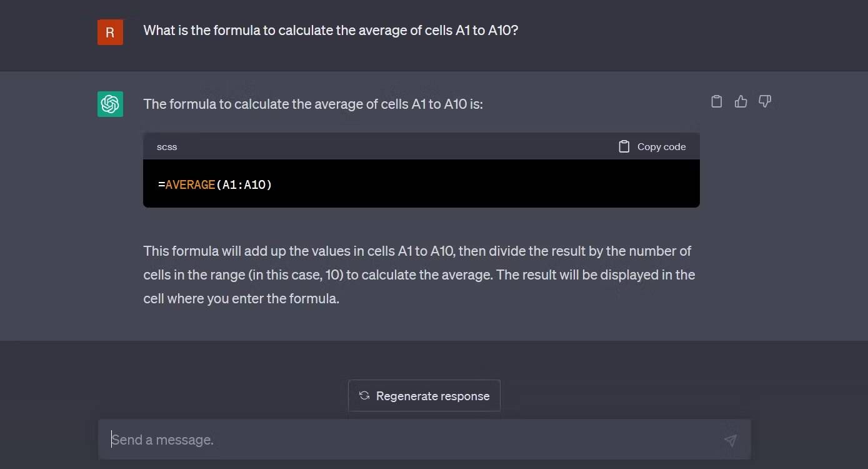Click the response's first sentence above the code

coord(312,104)
